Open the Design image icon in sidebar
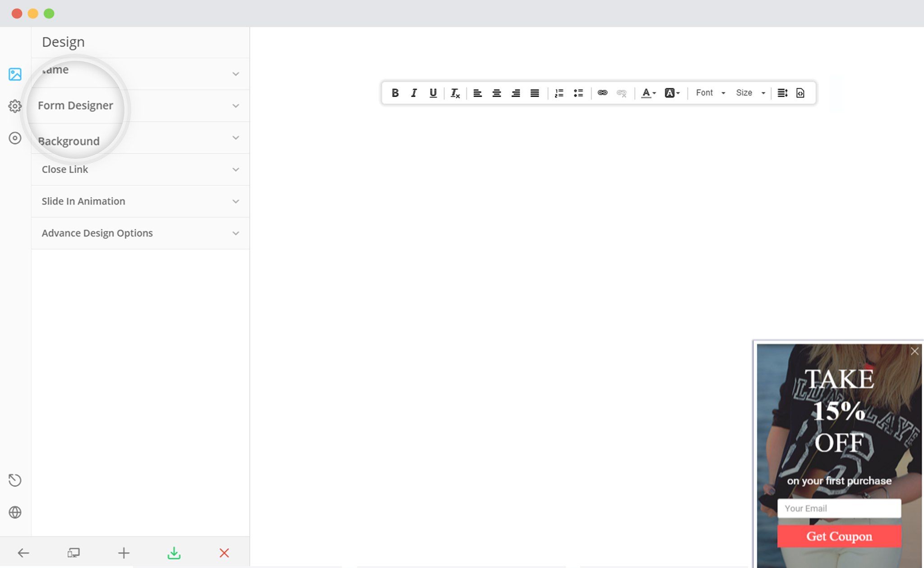Image resolution: width=924 pixels, height=568 pixels. [x=15, y=74]
